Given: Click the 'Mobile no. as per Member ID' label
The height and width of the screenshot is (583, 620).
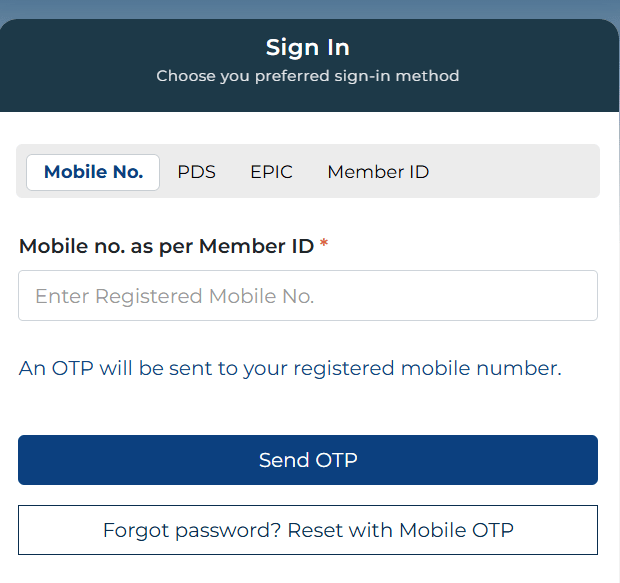Looking at the screenshot, I should coord(167,246).
